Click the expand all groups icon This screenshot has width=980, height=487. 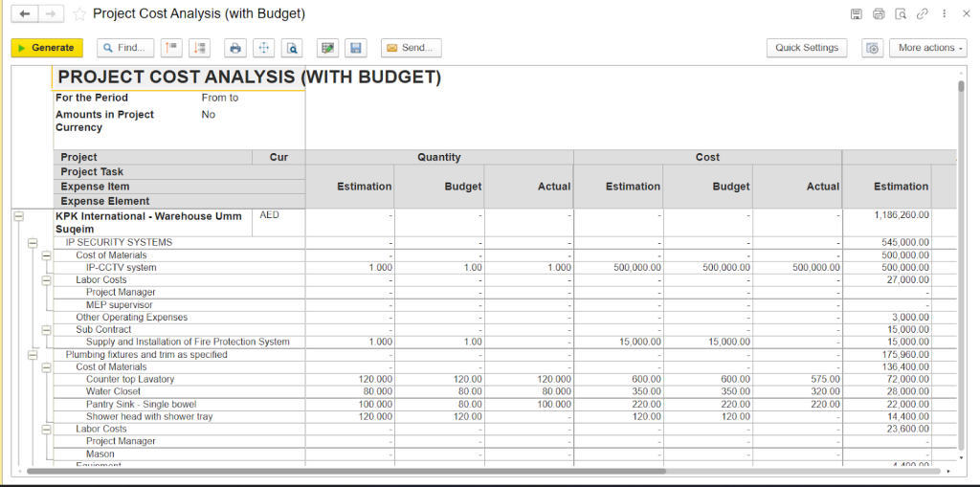pos(199,48)
